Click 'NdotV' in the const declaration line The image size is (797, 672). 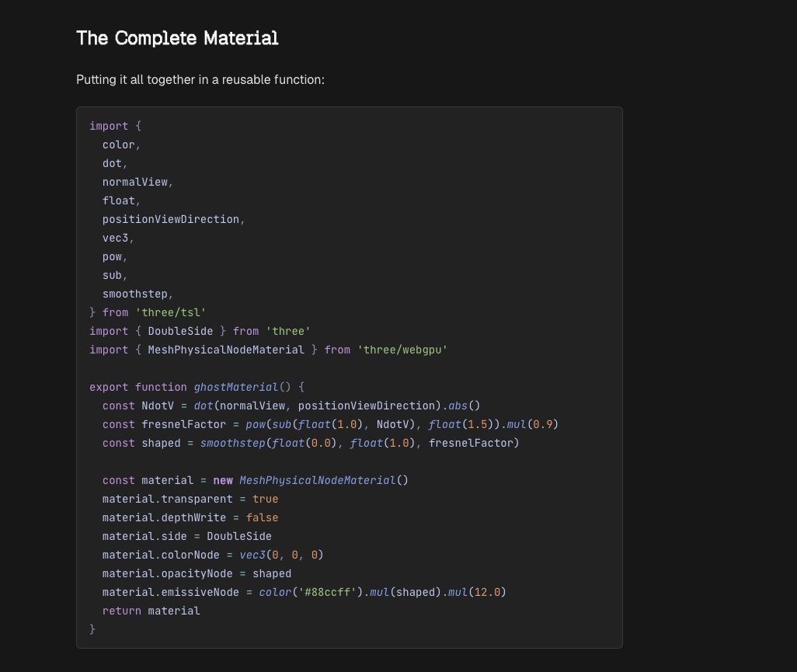tap(158, 406)
